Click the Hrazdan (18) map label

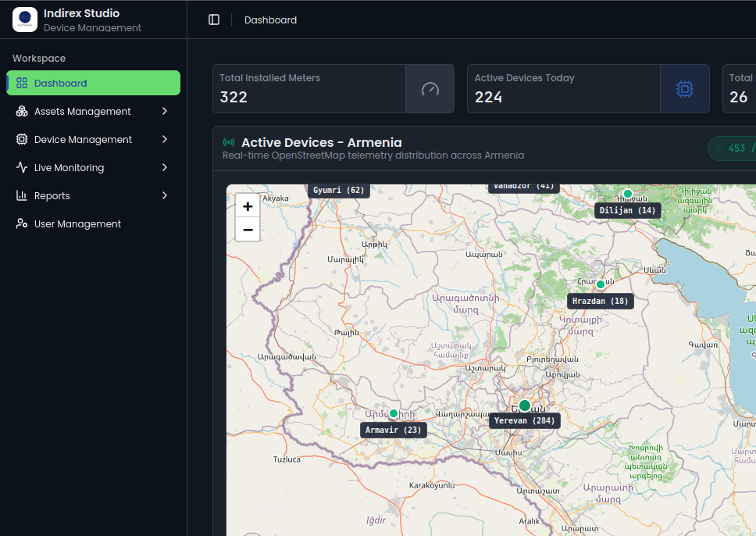601,301
